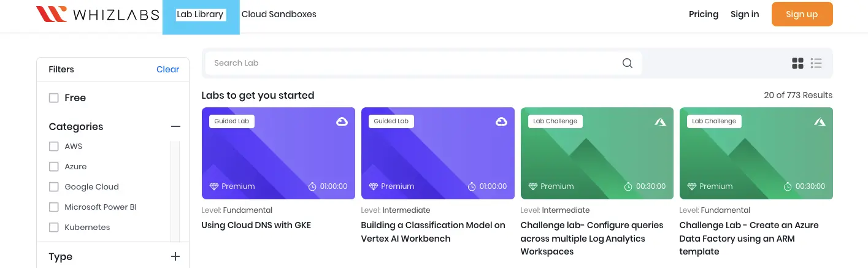Click Guided Lab badge on Cloud DNS card
Image resolution: width=868 pixels, height=268 pixels.
[232, 121]
